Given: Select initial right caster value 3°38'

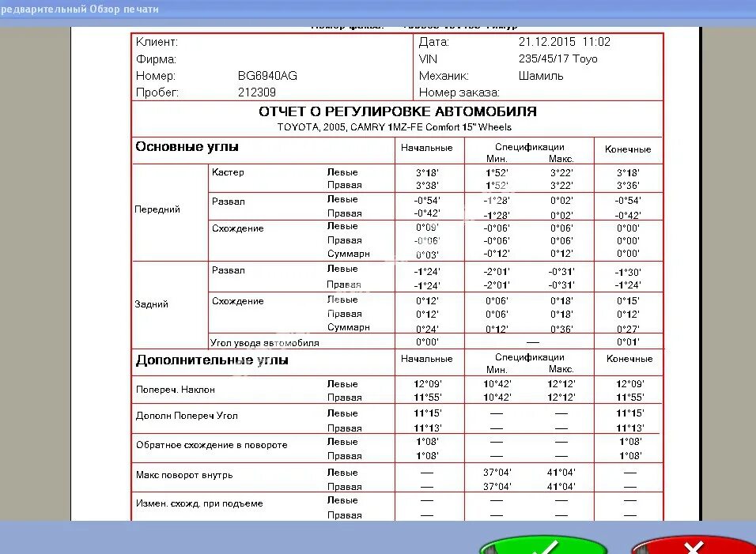Looking at the screenshot, I should [x=427, y=186].
